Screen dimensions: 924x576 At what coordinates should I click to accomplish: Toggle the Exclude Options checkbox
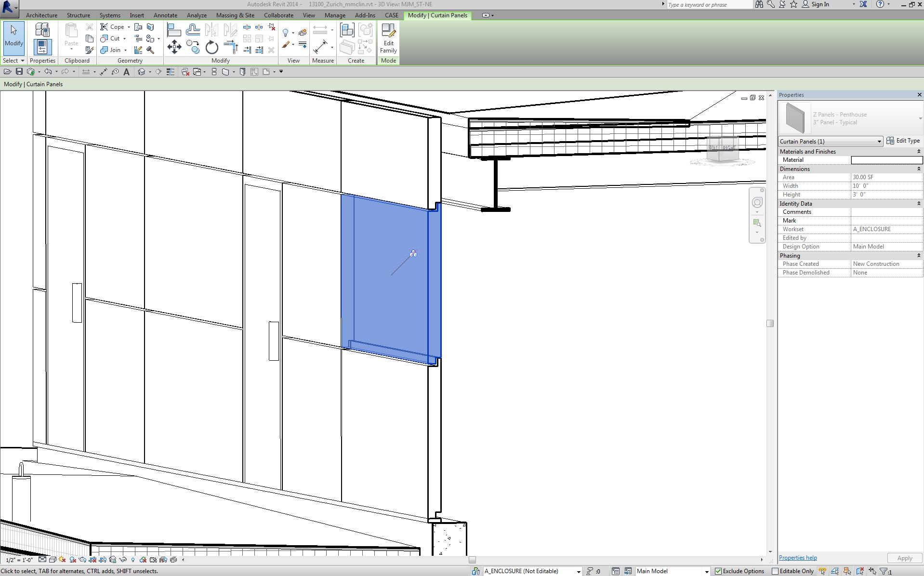(718, 571)
